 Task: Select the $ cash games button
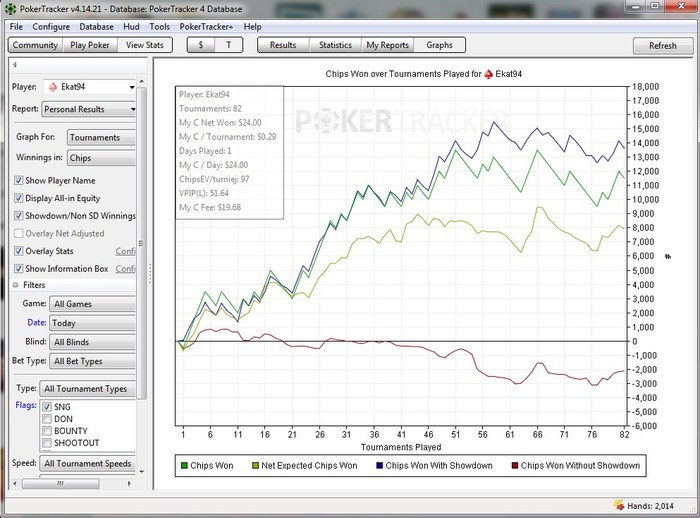pyautogui.click(x=201, y=45)
